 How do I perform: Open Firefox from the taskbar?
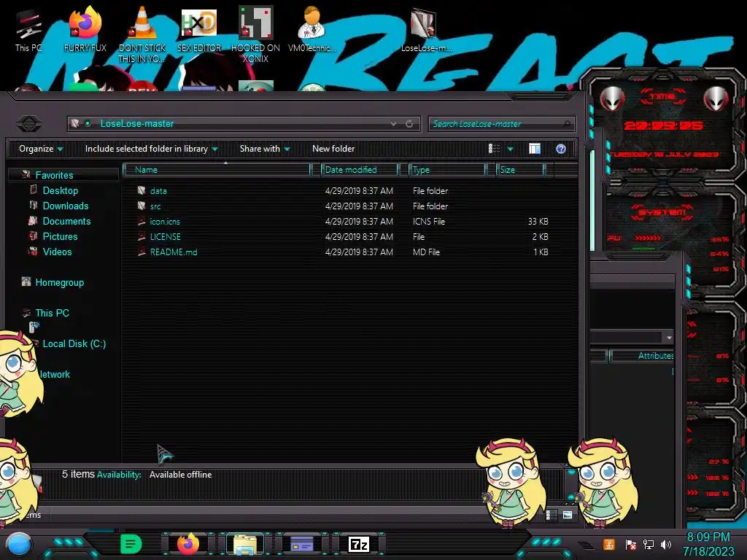(x=187, y=544)
